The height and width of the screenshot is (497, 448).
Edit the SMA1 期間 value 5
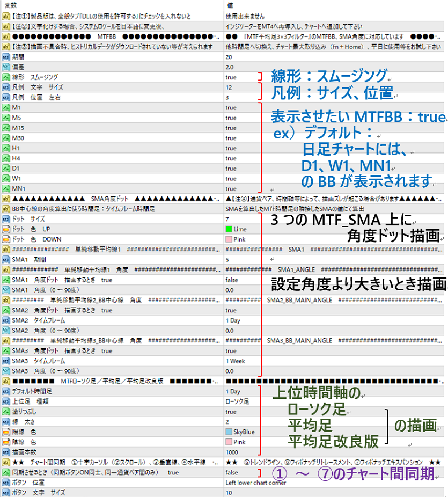click(227, 260)
